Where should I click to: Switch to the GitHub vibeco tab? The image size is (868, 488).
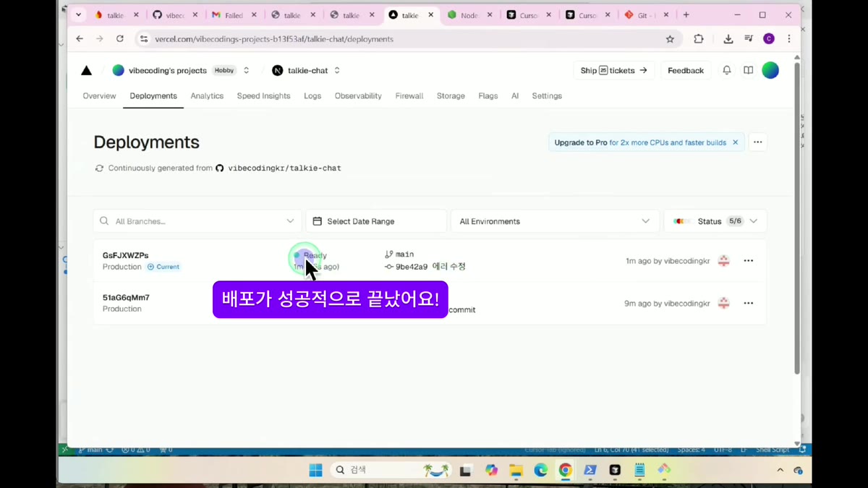click(175, 14)
